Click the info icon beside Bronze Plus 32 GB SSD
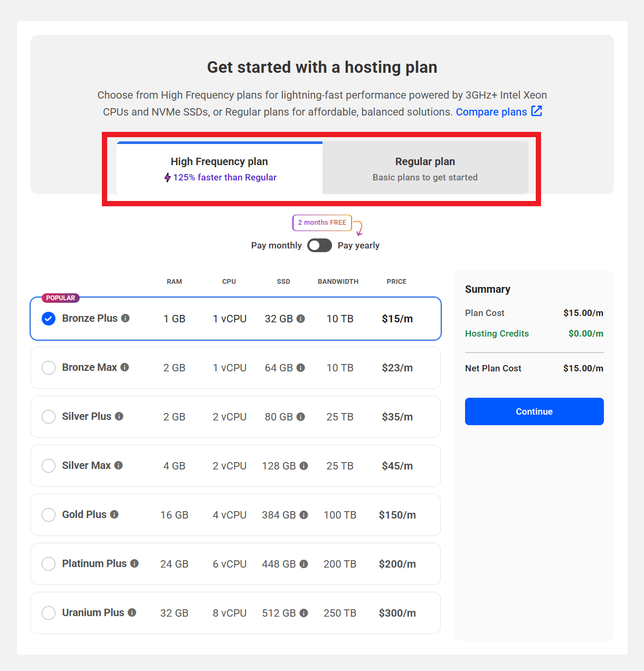The image size is (644, 671). (x=300, y=319)
